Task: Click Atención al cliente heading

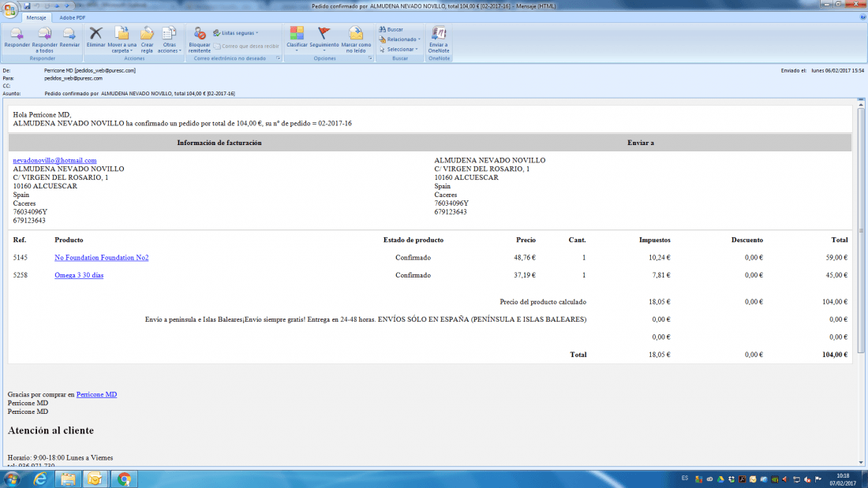Action: [x=51, y=430]
